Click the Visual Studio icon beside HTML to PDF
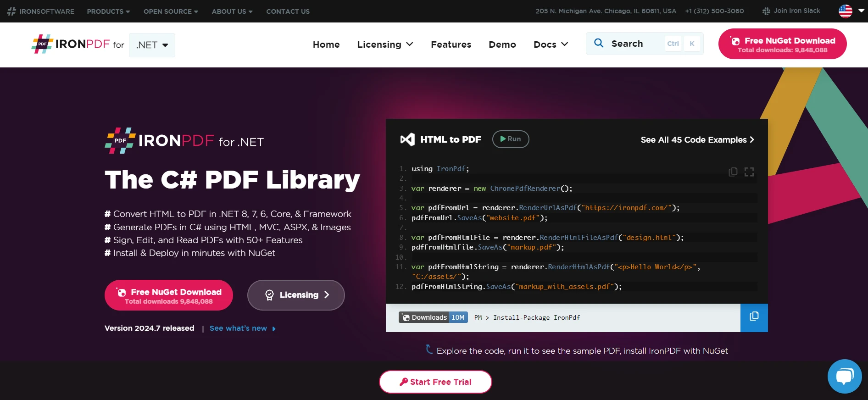Screen dimensions: 868x400 coord(407,139)
